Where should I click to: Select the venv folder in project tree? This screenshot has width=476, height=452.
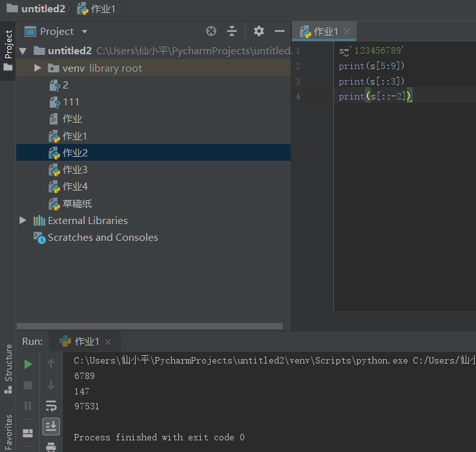coord(153,68)
